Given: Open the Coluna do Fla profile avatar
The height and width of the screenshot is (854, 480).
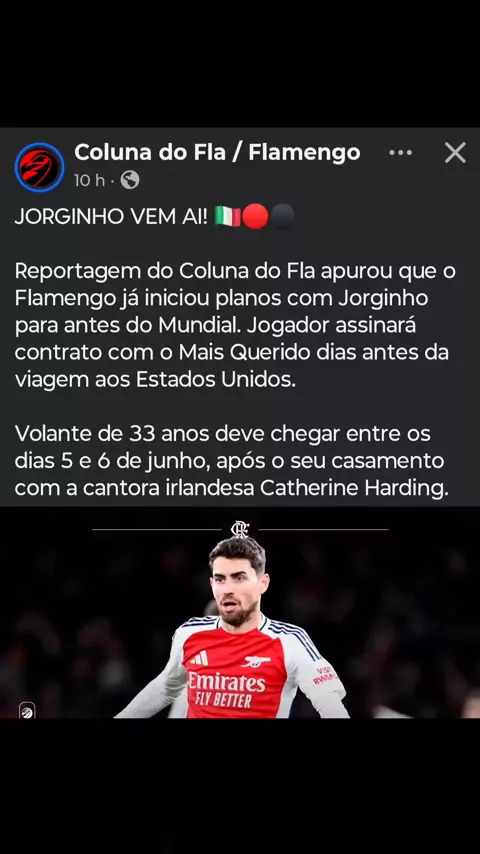Looking at the screenshot, I should [39, 167].
